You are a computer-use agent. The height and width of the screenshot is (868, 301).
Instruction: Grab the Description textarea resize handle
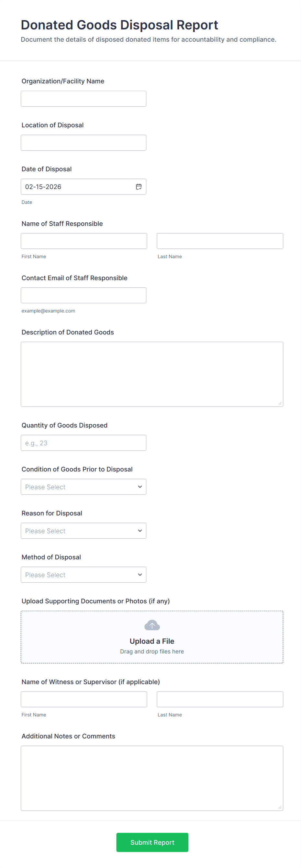(x=280, y=403)
